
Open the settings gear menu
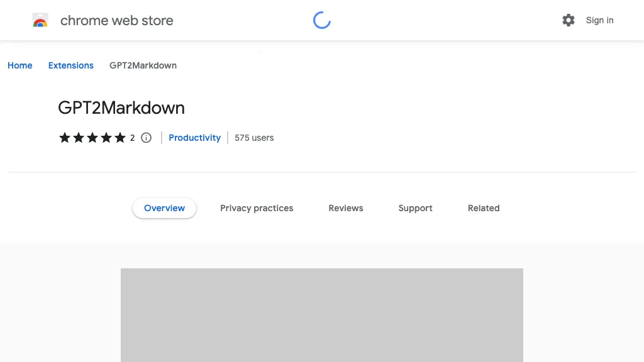tap(569, 20)
